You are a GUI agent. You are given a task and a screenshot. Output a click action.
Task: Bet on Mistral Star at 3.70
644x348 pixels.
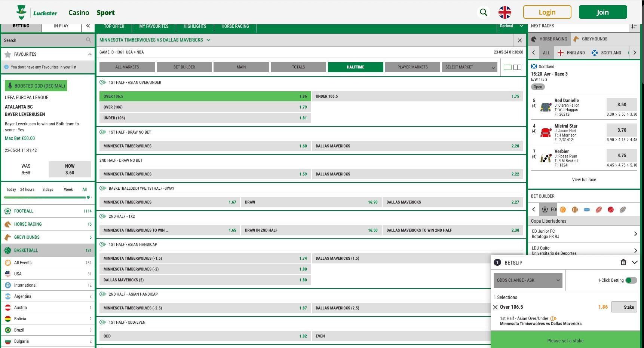click(x=622, y=130)
